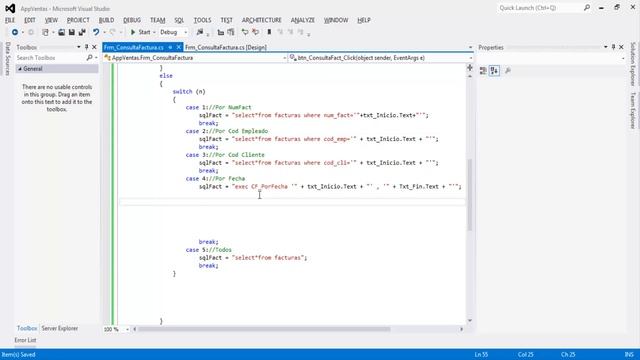Open the TEAM menu

pos(158,20)
